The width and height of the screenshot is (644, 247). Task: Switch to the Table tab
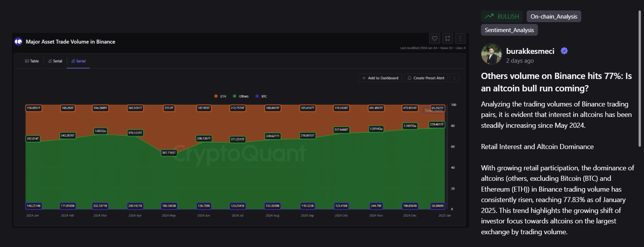[32, 61]
